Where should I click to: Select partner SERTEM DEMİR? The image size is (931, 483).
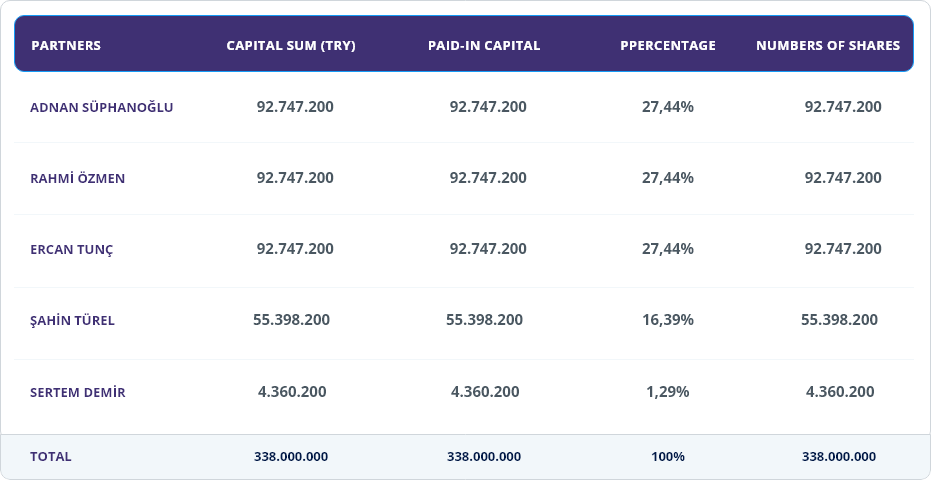pos(78,393)
